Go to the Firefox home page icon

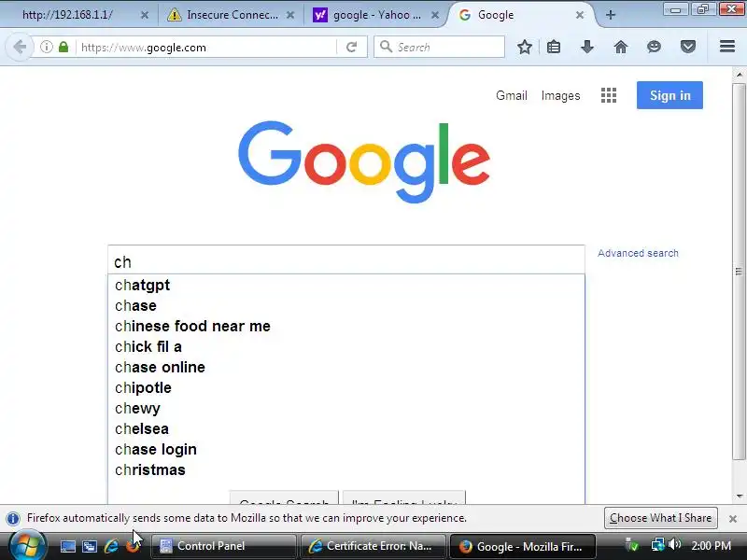pyautogui.click(x=620, y=47)
